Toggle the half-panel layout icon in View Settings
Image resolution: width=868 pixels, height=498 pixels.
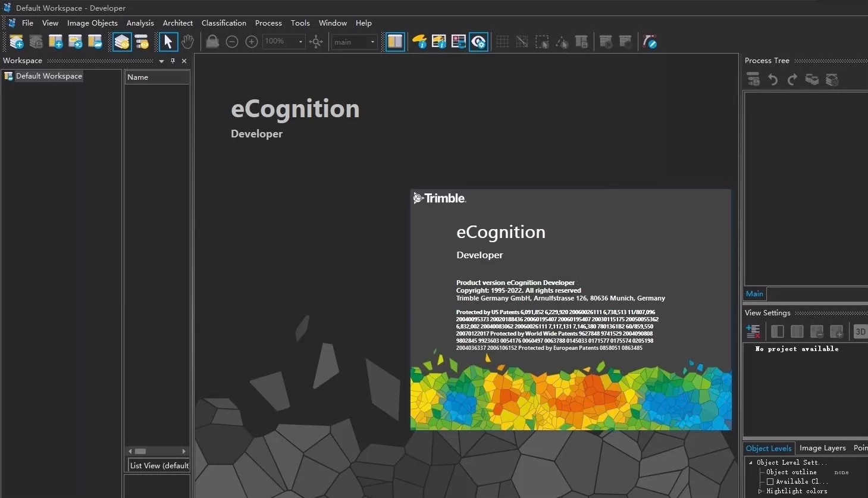(x=778, y=331)
